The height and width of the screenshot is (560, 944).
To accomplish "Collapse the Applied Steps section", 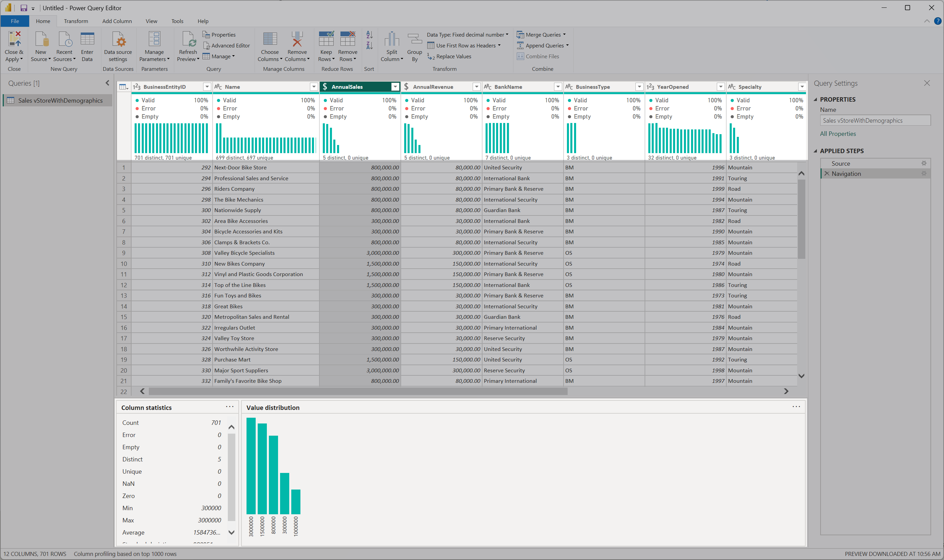I will (815, 151).
